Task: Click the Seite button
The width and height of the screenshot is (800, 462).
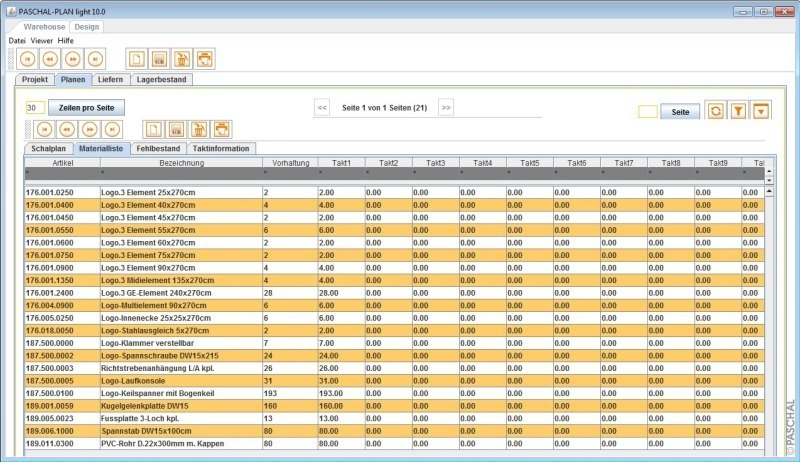Action: pos(680,112)
